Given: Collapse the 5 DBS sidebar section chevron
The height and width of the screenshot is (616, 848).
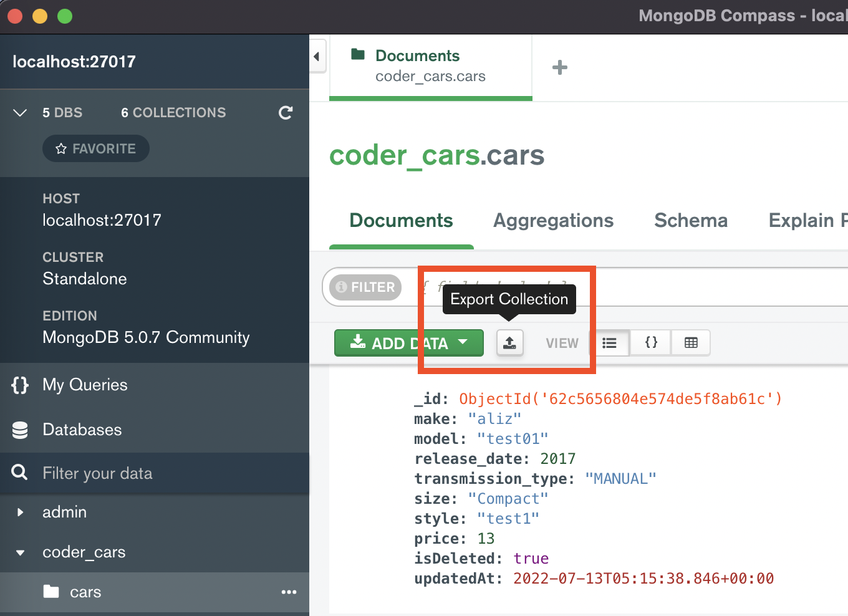Looking at the screenshot, I should coord(20,113).
